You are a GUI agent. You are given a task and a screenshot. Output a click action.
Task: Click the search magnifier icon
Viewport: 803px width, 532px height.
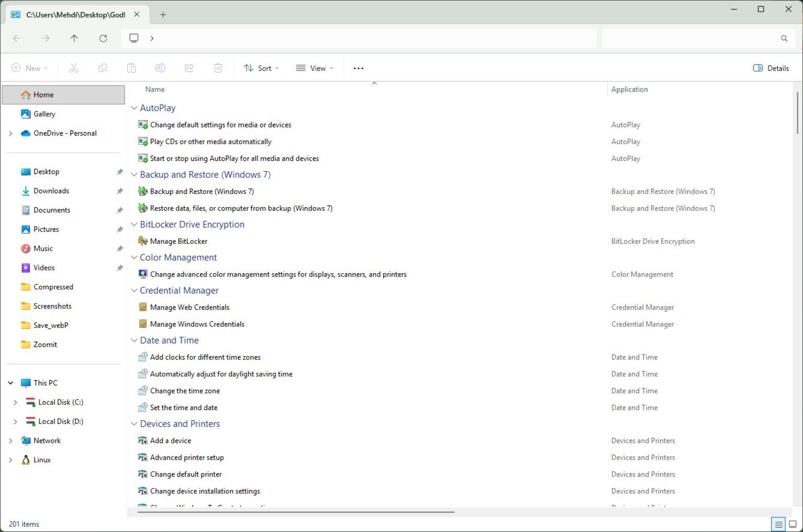tap(784, 38)
